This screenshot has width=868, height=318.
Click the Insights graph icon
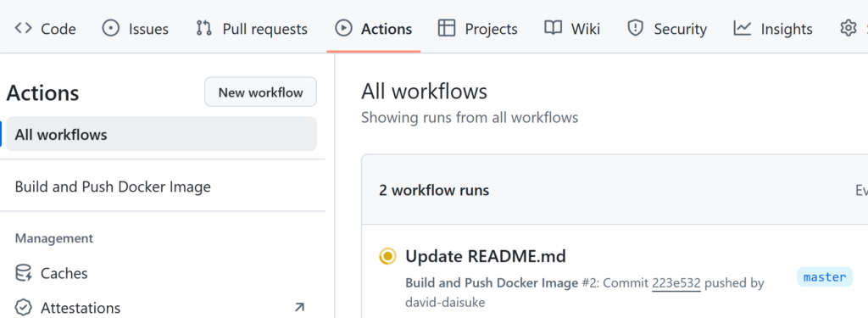(x=742, y=28)
